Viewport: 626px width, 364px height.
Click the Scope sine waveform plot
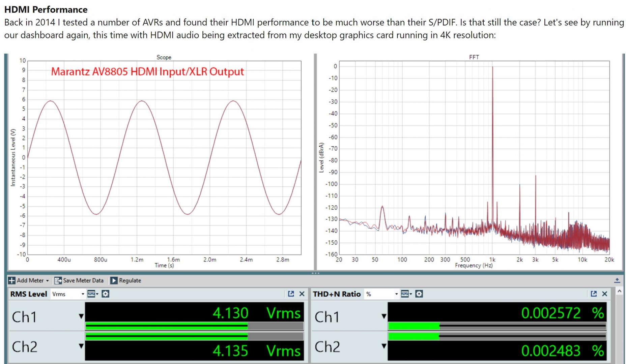164,157
